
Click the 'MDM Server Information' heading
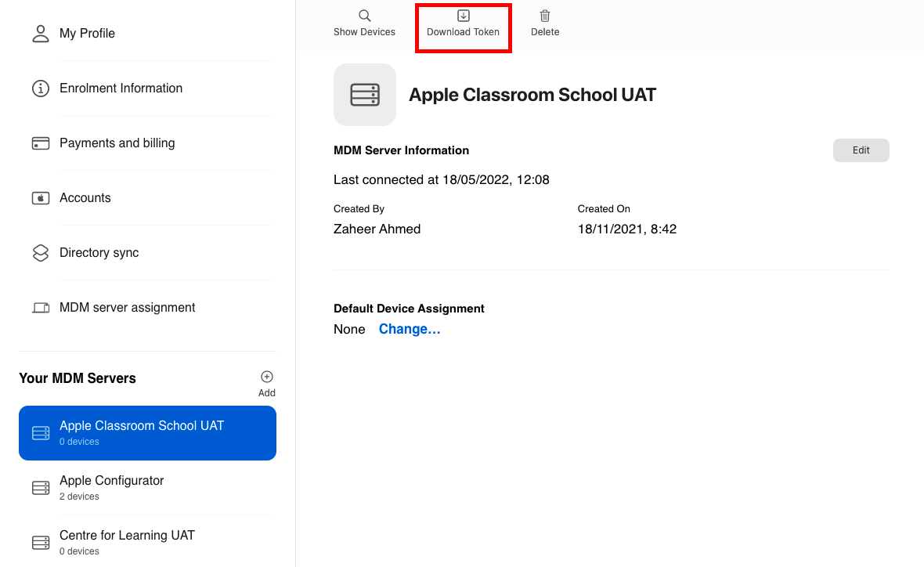pos(401,150)
